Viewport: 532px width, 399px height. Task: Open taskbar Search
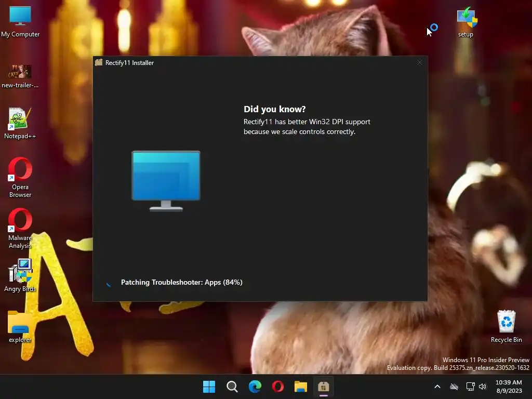[x=232, y=387]
